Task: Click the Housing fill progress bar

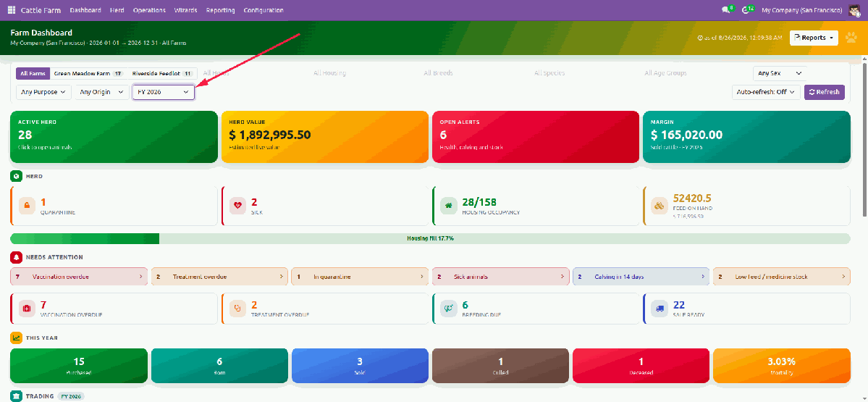Action: 430,238
